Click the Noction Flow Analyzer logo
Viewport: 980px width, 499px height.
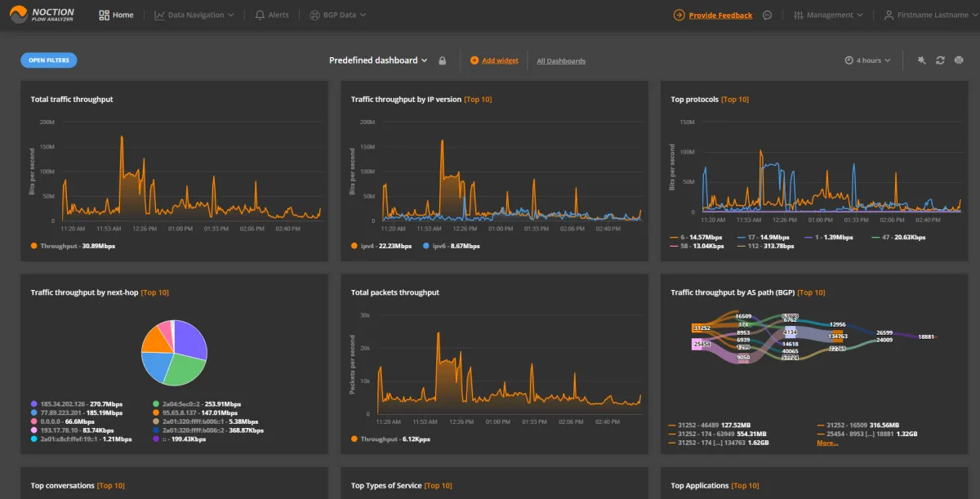pos(42,15)
